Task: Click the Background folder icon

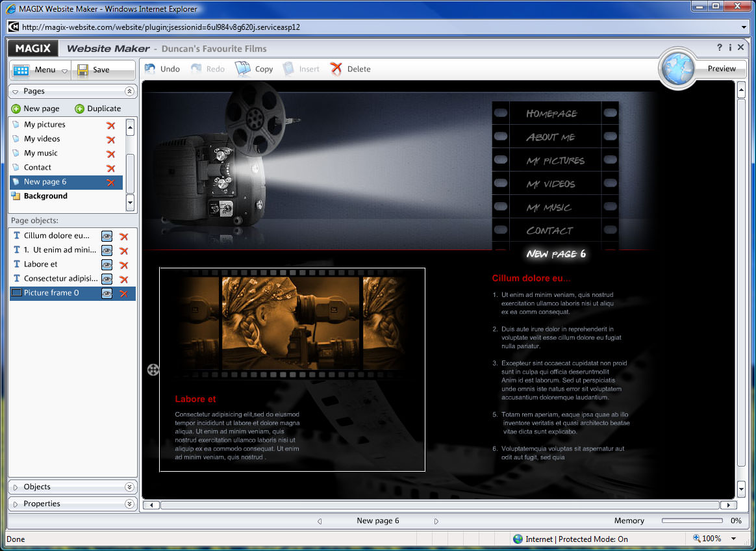Action: pyautogui.click(x=16, y=196)
